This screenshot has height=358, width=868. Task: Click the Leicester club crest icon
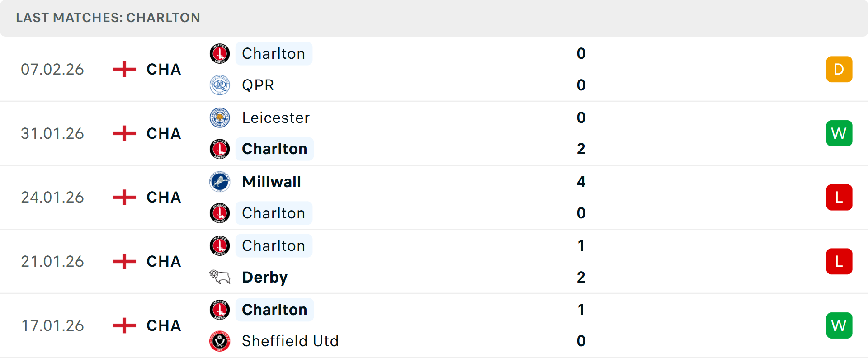[x=220, y=118]
